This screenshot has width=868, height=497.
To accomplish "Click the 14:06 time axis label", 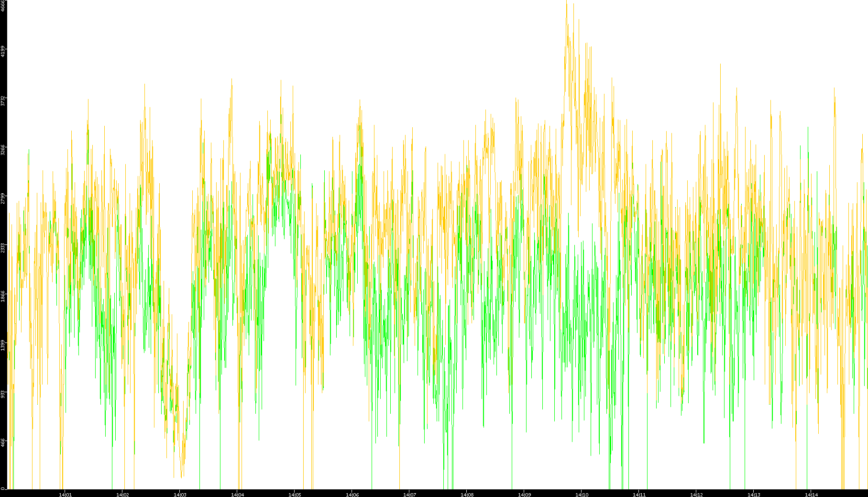I will [352, 495].
